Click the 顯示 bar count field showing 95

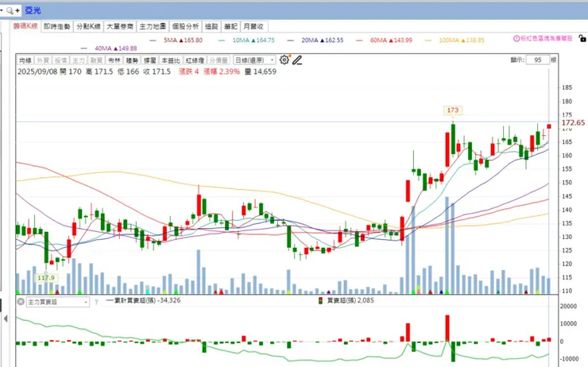coord(537,60)
